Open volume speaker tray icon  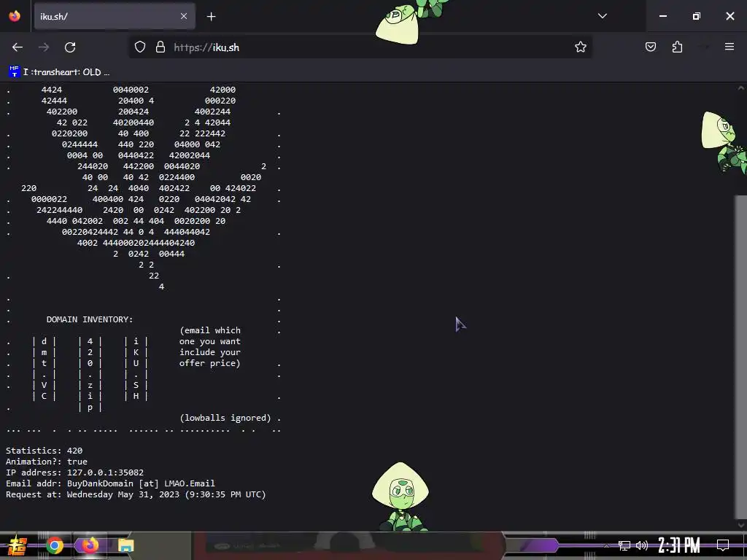click(x=642, y=545)
